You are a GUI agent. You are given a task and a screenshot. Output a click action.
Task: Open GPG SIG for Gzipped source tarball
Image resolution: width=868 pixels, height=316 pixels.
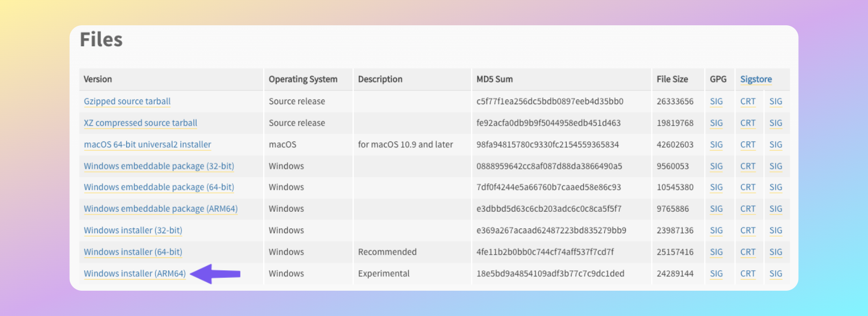[716, 101]
